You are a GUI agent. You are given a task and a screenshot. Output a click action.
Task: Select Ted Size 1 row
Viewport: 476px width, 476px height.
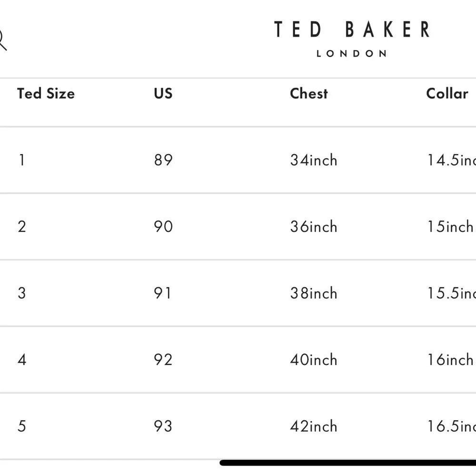tap(22, 160)
